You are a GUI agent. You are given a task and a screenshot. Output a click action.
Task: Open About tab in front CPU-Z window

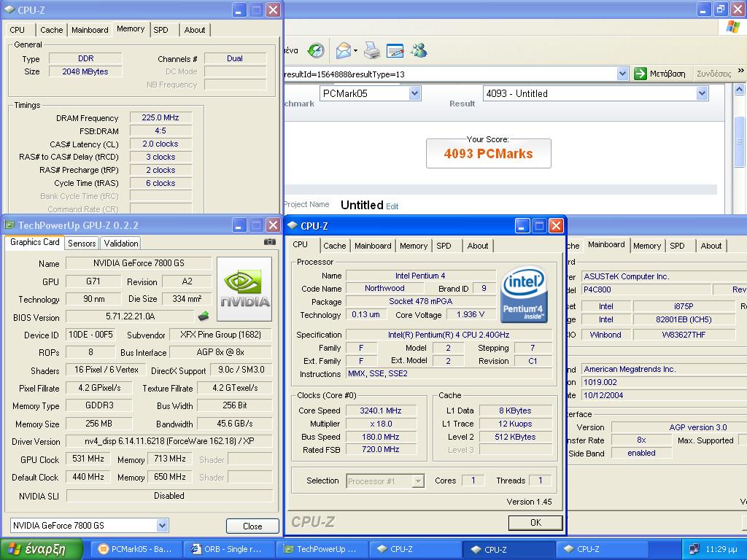pyautogui.click(x=477, y=246)
